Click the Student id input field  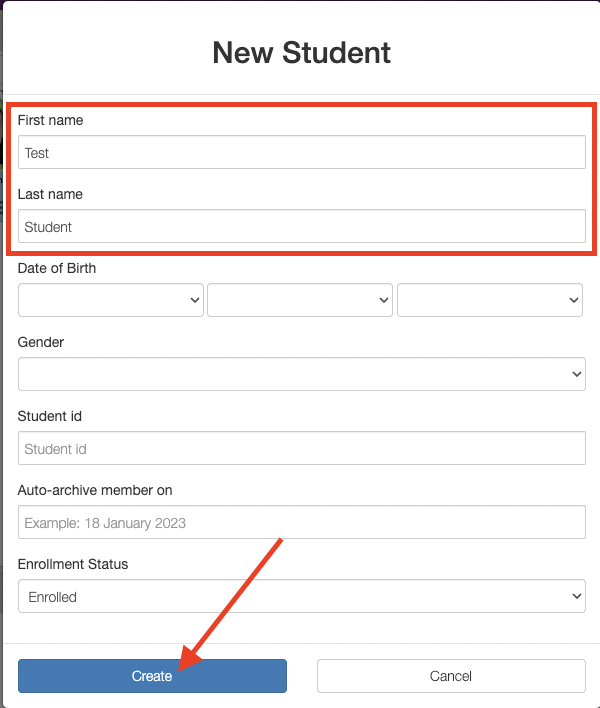coord(301,449)
